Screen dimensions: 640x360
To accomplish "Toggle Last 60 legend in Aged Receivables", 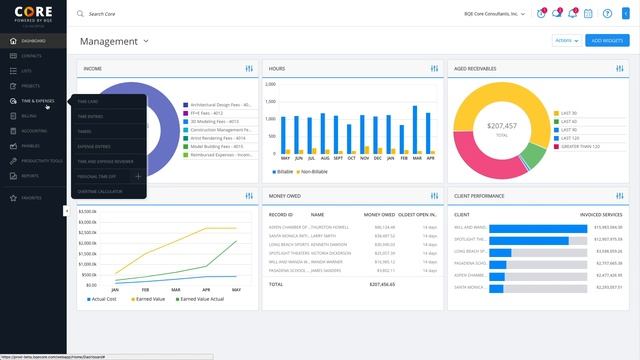I will pyautogui.click(x=565, y=122).
